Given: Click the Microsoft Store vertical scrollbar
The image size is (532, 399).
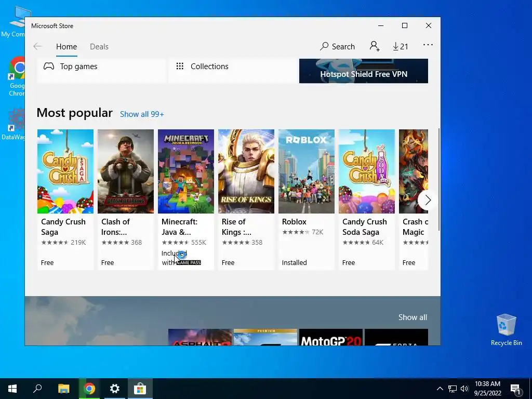Looking at the screenshot, I should point(438,180).
